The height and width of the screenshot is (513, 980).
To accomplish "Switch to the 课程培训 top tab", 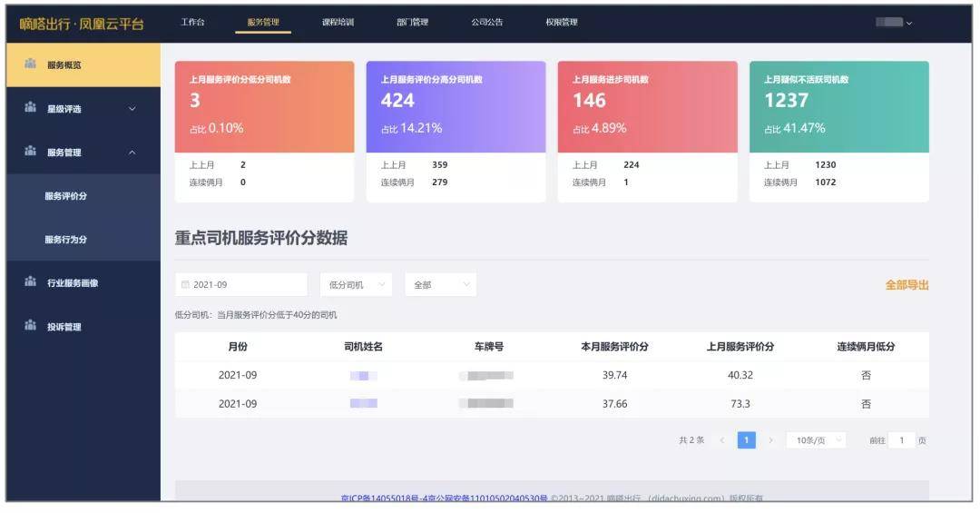I will pyautogui.click(x=338, y=23).
